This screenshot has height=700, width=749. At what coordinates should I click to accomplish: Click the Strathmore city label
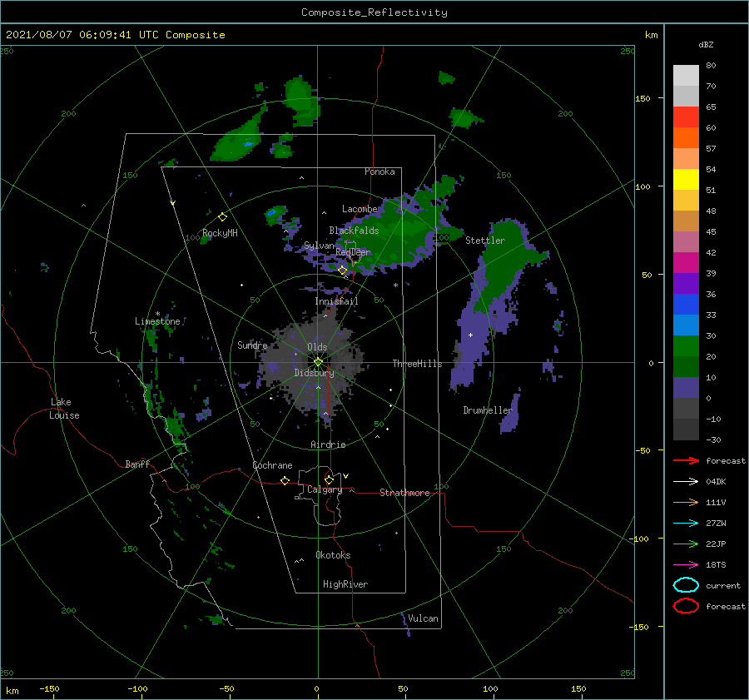(404, 493)
